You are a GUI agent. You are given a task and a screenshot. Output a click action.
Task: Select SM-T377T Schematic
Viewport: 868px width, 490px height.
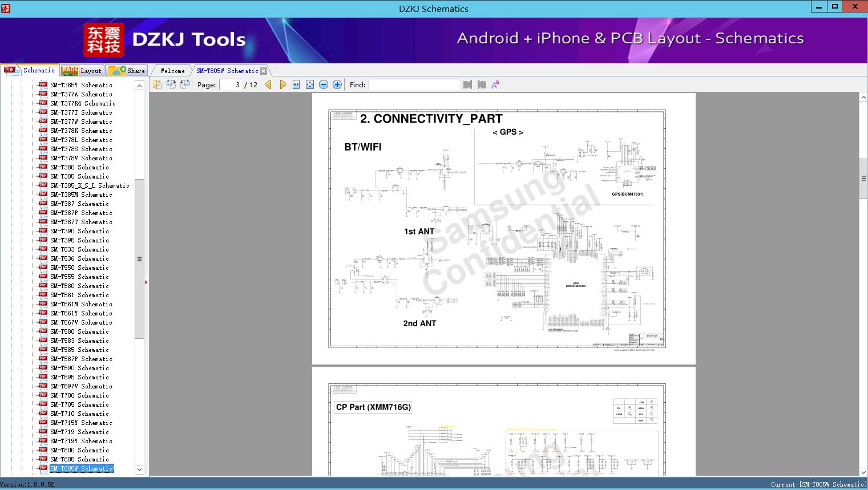point(81,112)
